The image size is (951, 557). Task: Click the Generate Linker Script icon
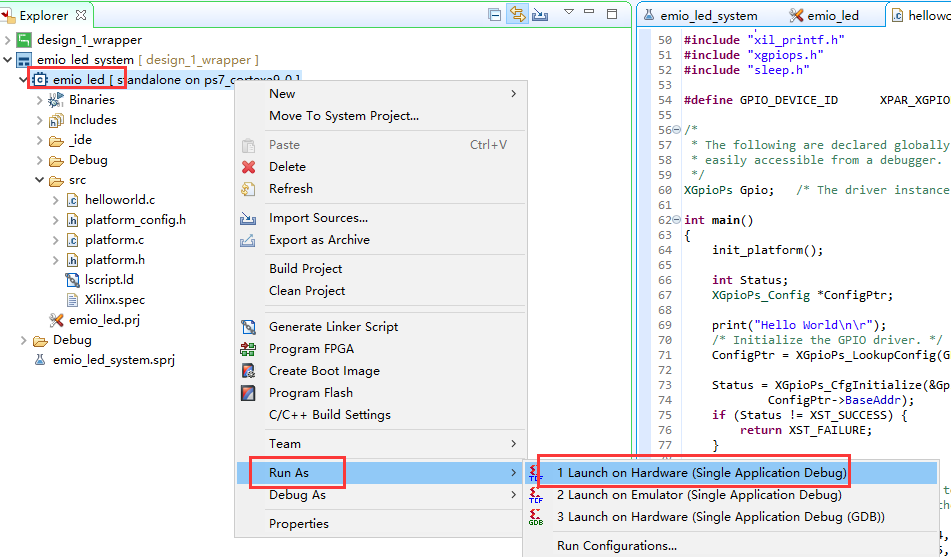tap(248, 327)
